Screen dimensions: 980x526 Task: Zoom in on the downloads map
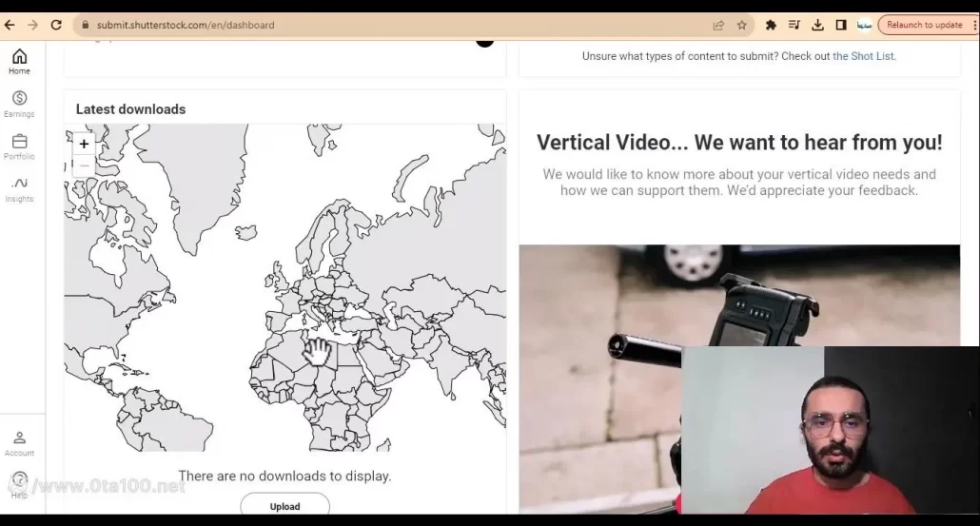click(x=84, y=144)
